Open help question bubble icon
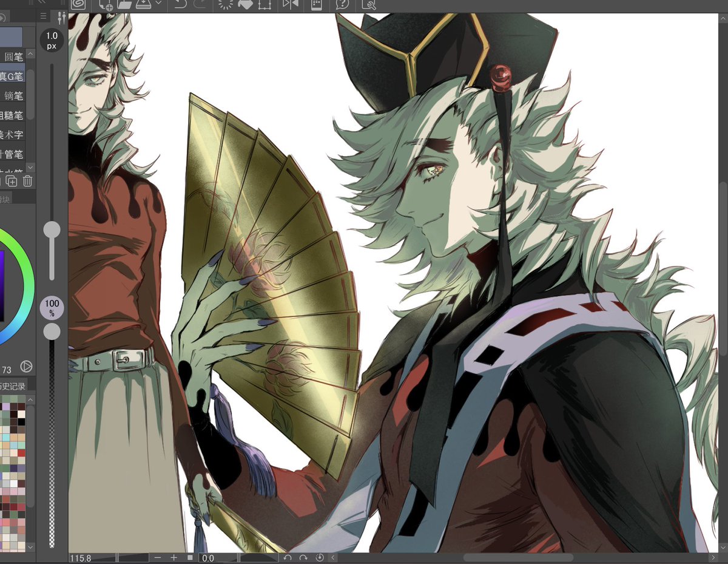This screenshot has height=564, width=728. 343,4
